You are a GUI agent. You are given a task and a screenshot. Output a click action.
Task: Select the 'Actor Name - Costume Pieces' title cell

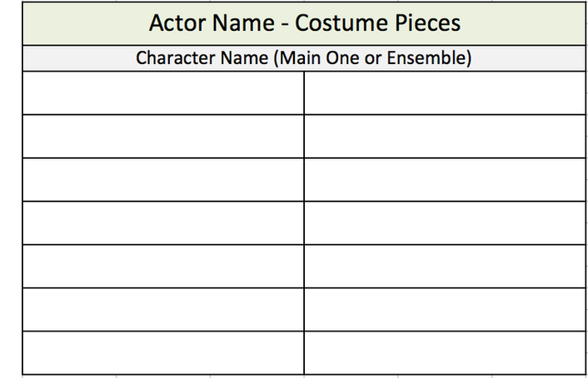pos(304,23)
